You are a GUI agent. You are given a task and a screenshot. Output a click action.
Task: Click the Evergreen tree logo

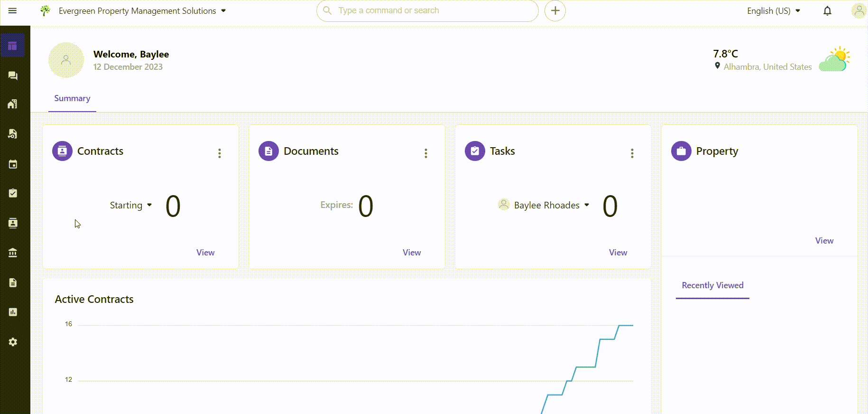tap(45, 10)
